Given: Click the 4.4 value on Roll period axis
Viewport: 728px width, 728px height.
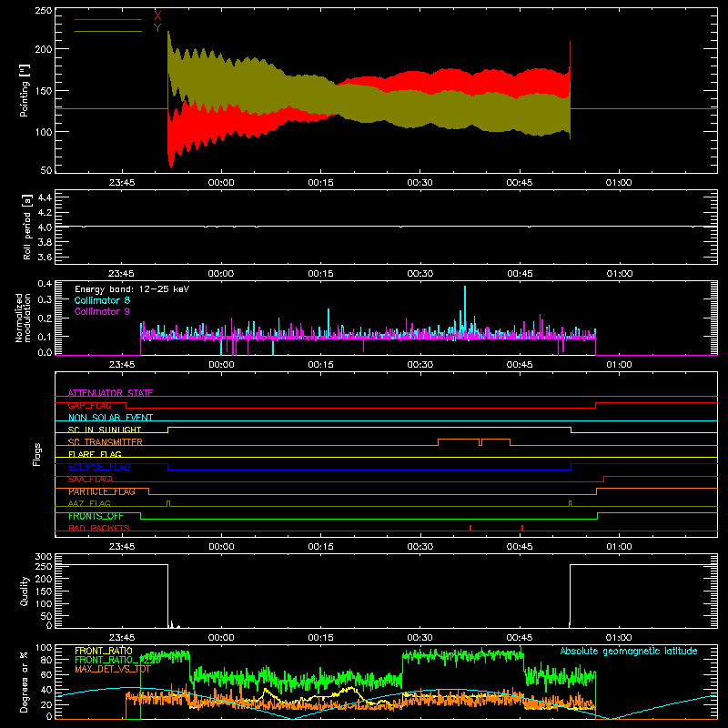Looking at the screenshot, I should (45, 197).
